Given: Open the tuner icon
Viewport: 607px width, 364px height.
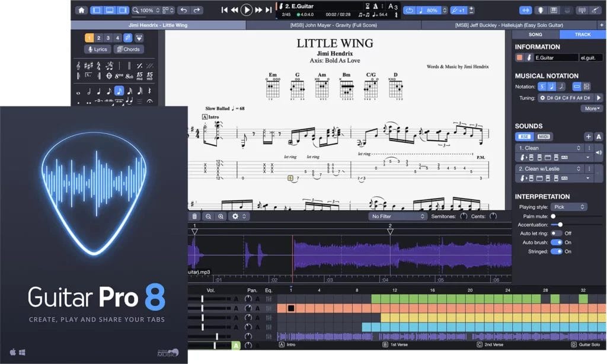Looking at the screenshot, I should click(582, 10).
